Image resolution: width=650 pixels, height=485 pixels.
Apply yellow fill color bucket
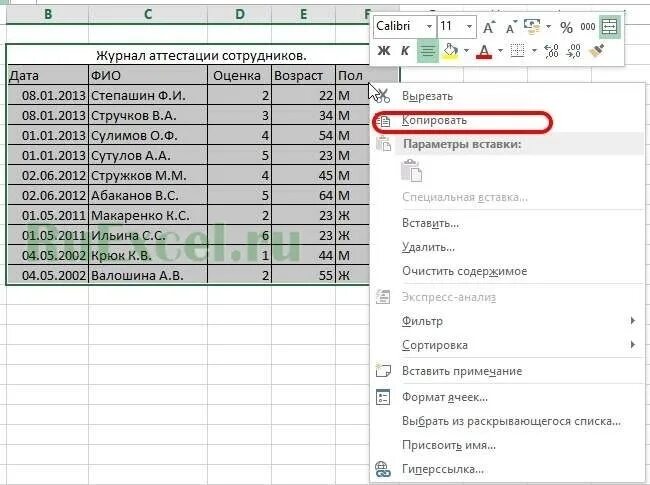(450, 51)
